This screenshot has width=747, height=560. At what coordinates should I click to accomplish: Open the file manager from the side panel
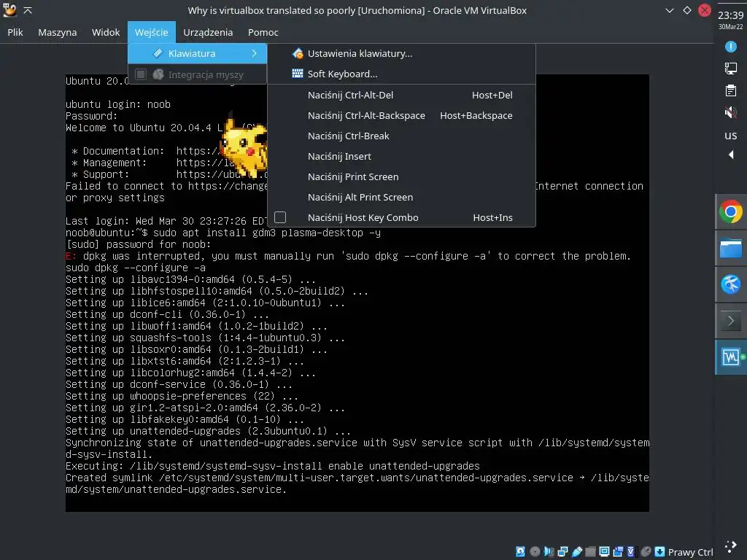pos(731,248)
